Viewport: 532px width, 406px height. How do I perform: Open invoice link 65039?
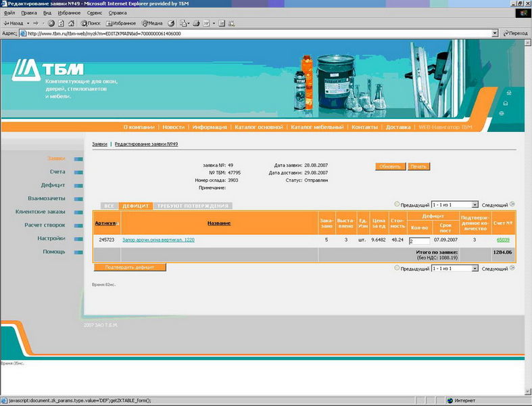503,240
